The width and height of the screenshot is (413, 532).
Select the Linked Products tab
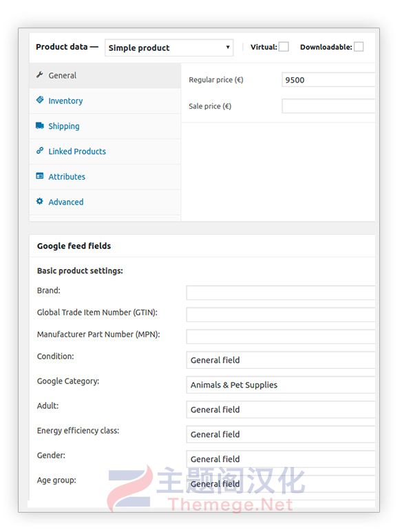[x=105, y=151]
